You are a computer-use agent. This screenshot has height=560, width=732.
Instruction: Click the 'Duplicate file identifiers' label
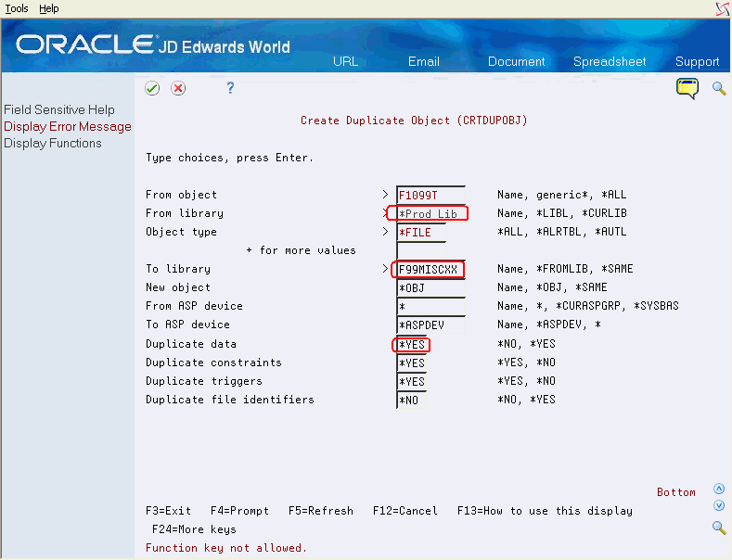tap(230, 400)
